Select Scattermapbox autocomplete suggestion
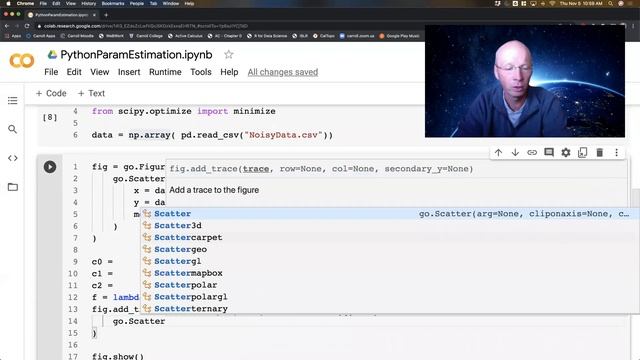This screenshot has width=640, height=360. pos(390,273)
